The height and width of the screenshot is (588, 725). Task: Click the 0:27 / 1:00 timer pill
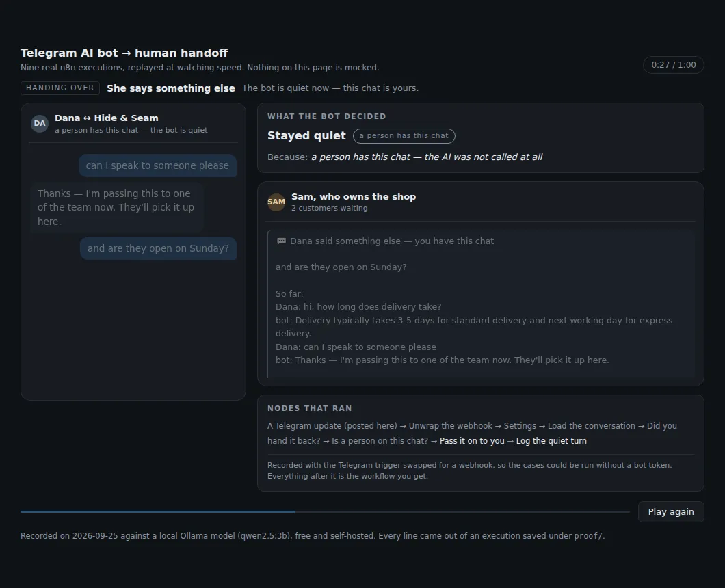(673, 65)
